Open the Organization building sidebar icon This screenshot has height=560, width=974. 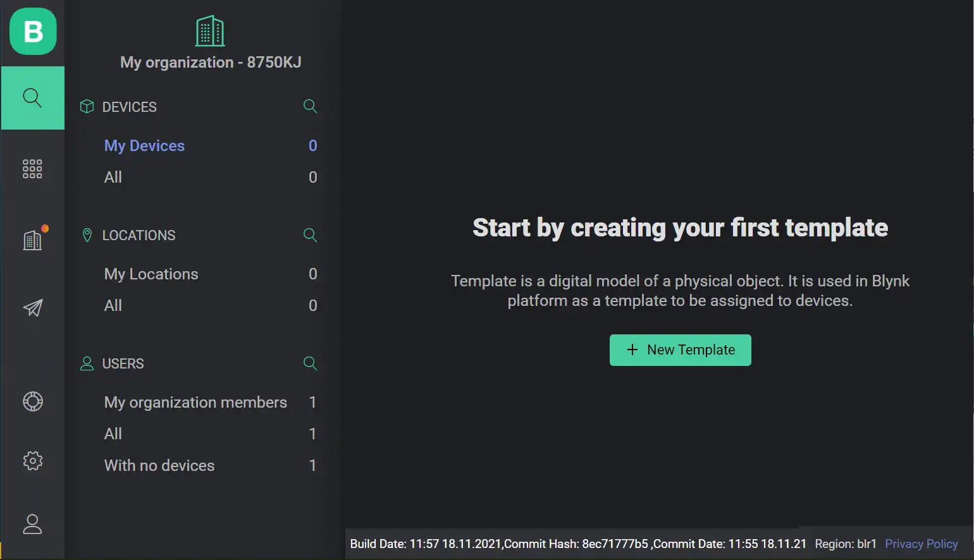tap(33, 240)
